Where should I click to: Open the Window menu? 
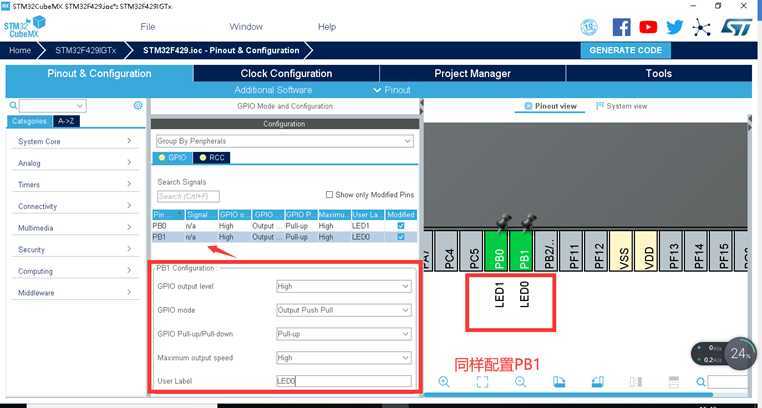tap(246, 27)
